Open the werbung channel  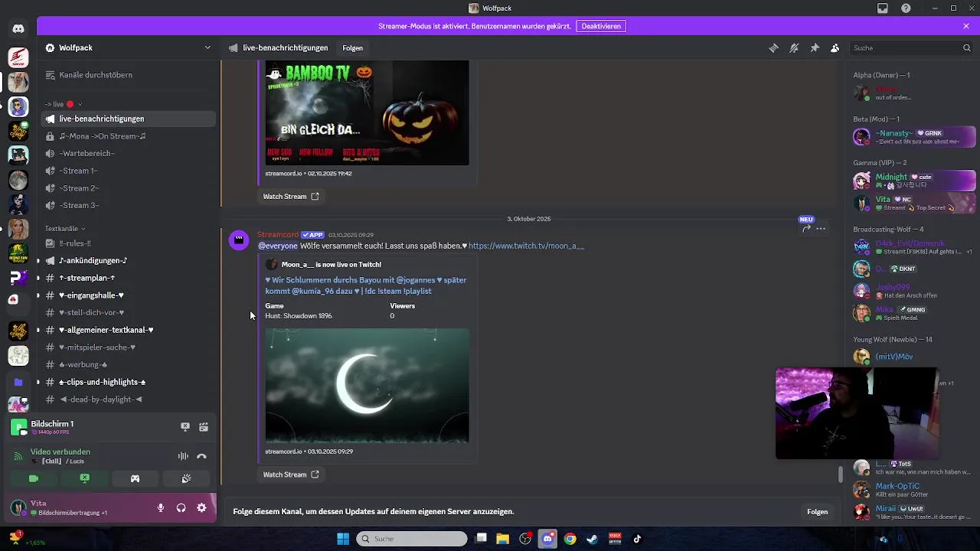[128, 364]
